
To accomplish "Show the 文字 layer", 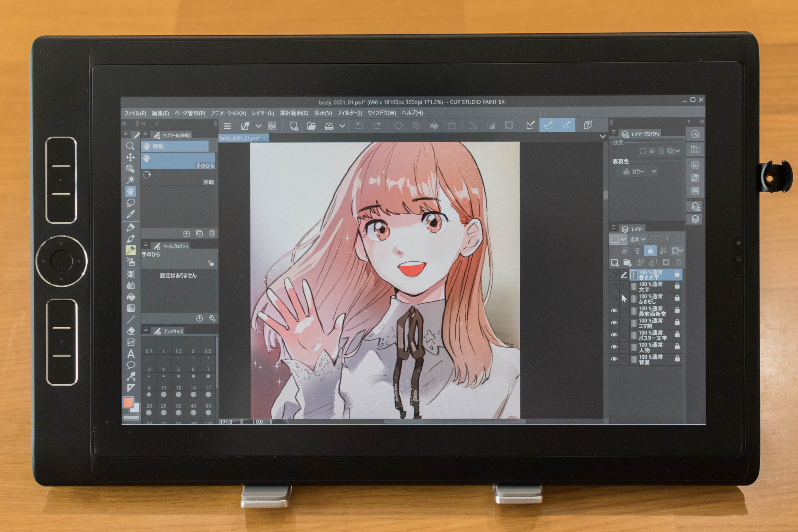I will (614, 286).
